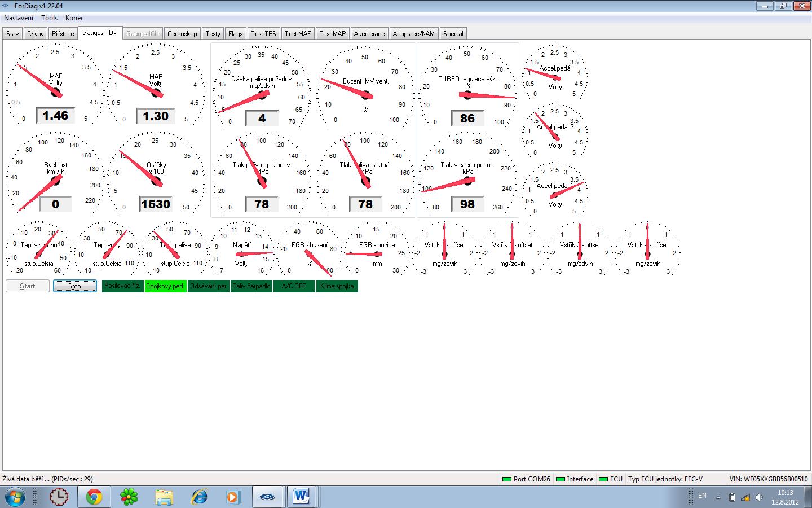Open Google Chrome from the taskbar
Viewport: 812px width, 508px height.
coord(94,497)
